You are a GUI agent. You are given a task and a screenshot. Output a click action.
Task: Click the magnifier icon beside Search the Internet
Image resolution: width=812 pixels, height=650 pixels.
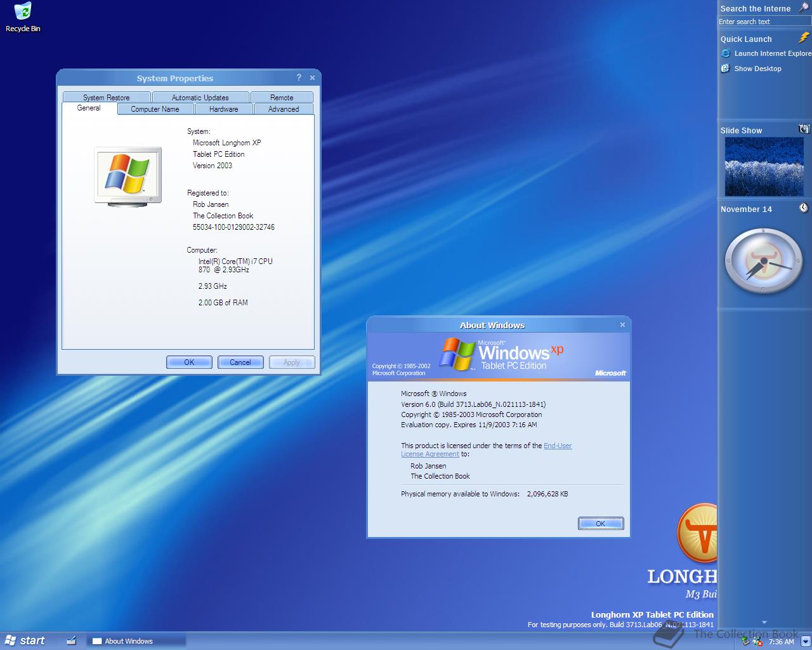pos(804,8)
